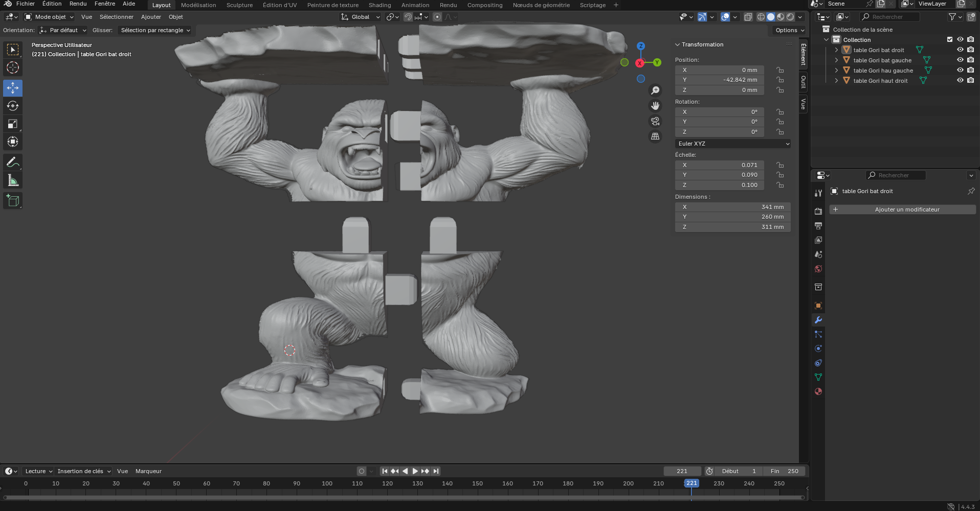This screenshot has height=511, width=980.
Task: Activate the Annotate pencil tool
Action: 13,162
